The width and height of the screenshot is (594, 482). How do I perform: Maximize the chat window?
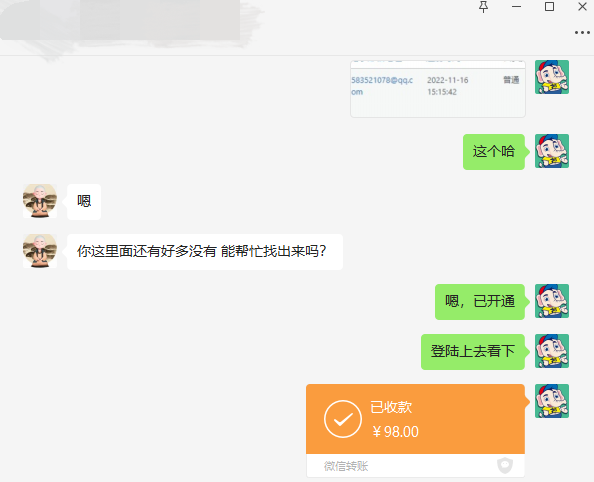click(x=549, y=6)
